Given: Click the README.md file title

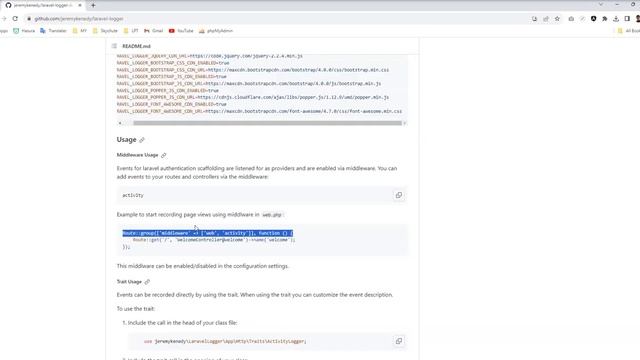Looking at the screenshot, I should click(x=136, y=46).
